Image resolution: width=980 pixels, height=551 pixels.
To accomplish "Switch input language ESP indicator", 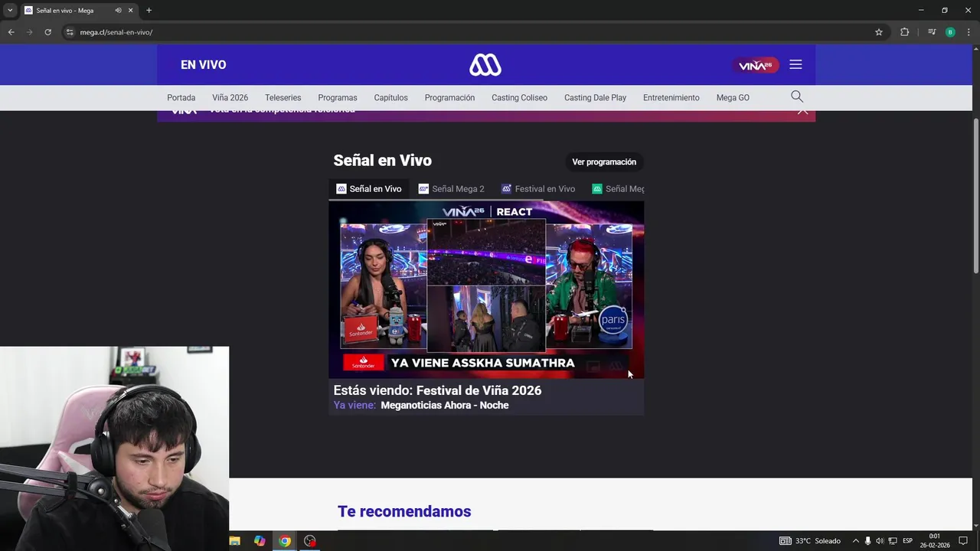I will click(x=908, y=541).
